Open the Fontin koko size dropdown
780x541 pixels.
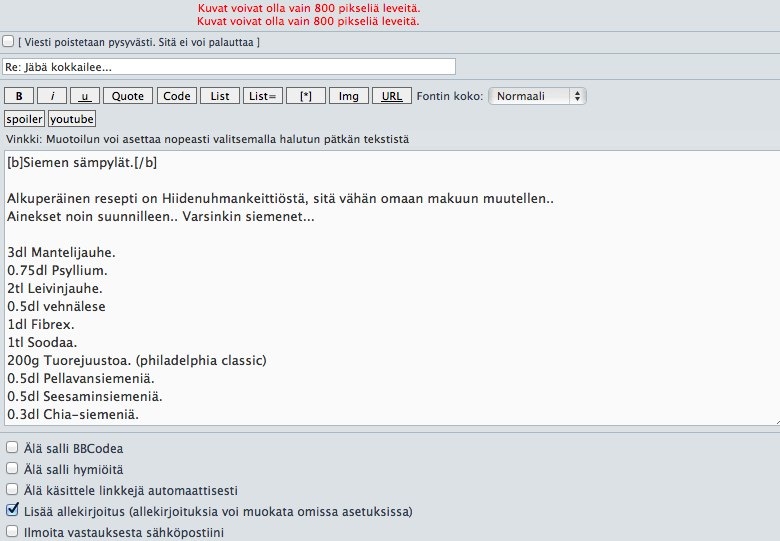[538, 96]
